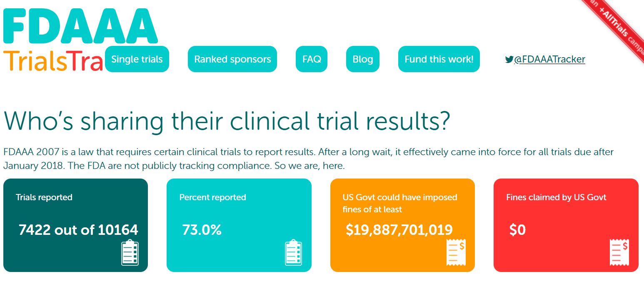Go to the FAQ page
The height and width of the screenshot is (282, 644).
click(x=312, y=59)
